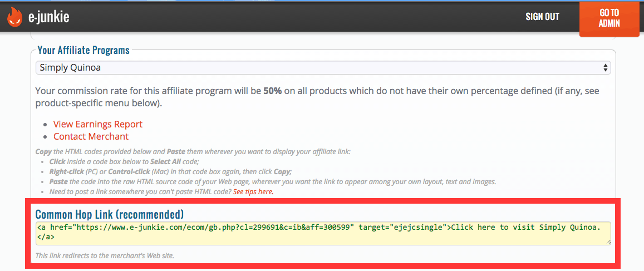Image resolution: width=644 pixels, height=271 pixels.
Task: Click the instruction line starting with Right-click (PC)
Action: (170, 171)
